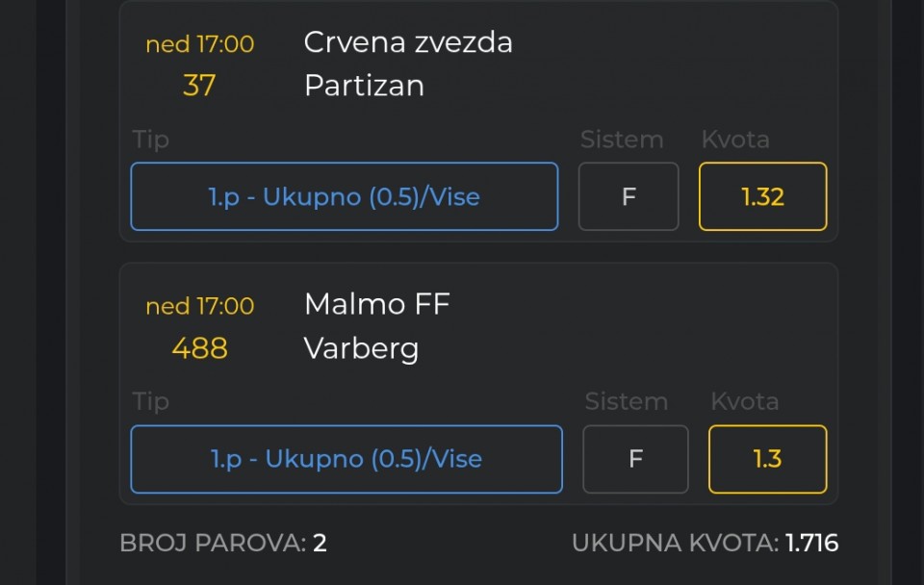Select the Varberg team name

tap(361, 347)
